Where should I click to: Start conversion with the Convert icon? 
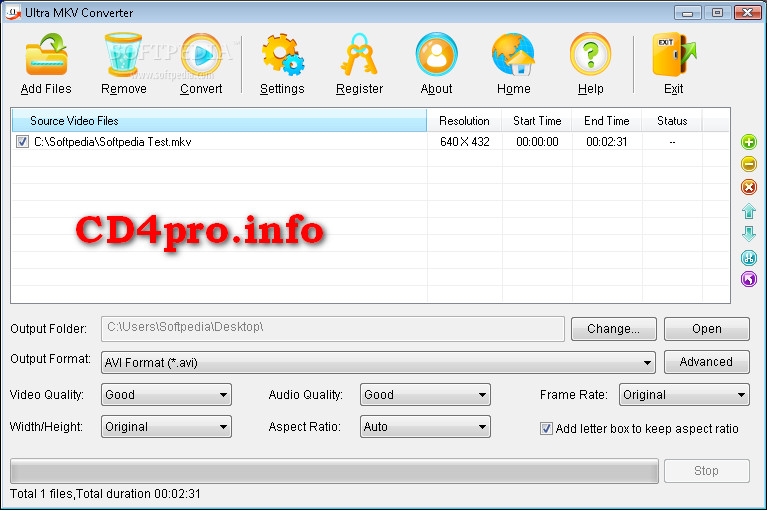[201, 55]
